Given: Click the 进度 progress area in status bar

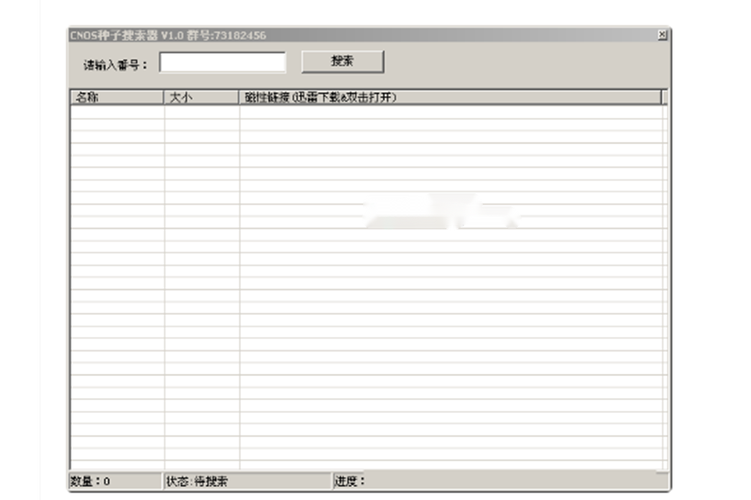Looking at the screenshot, I should [495, 481].
